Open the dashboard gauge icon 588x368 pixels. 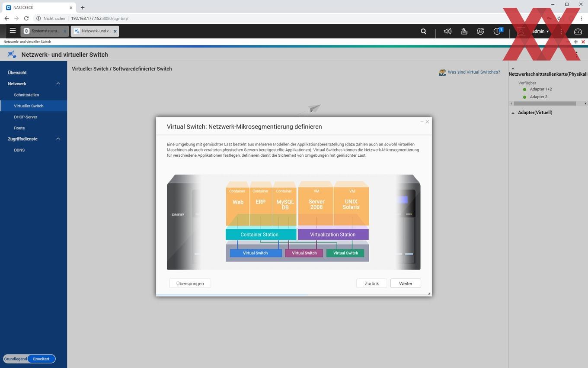(x=578, y=31)
